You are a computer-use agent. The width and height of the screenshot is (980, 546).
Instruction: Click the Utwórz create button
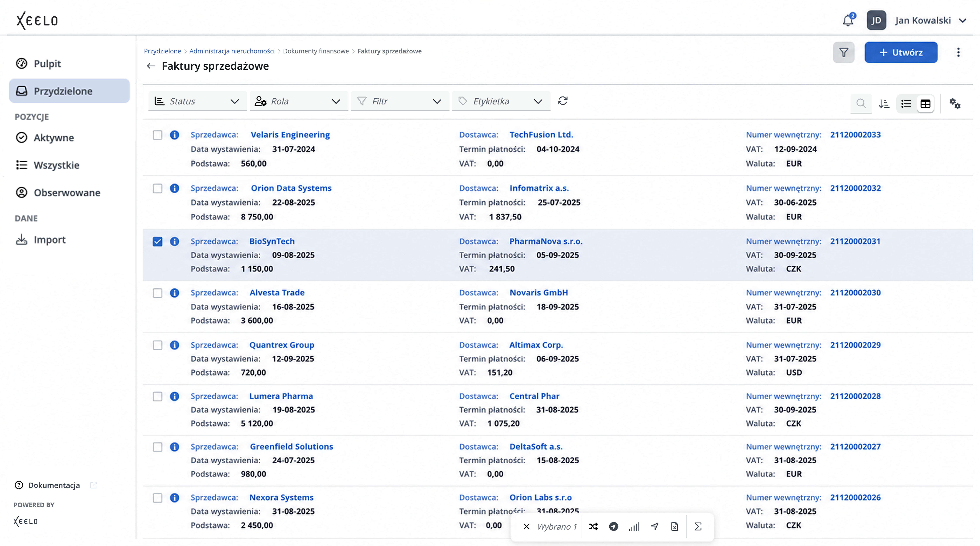point(901,52)
